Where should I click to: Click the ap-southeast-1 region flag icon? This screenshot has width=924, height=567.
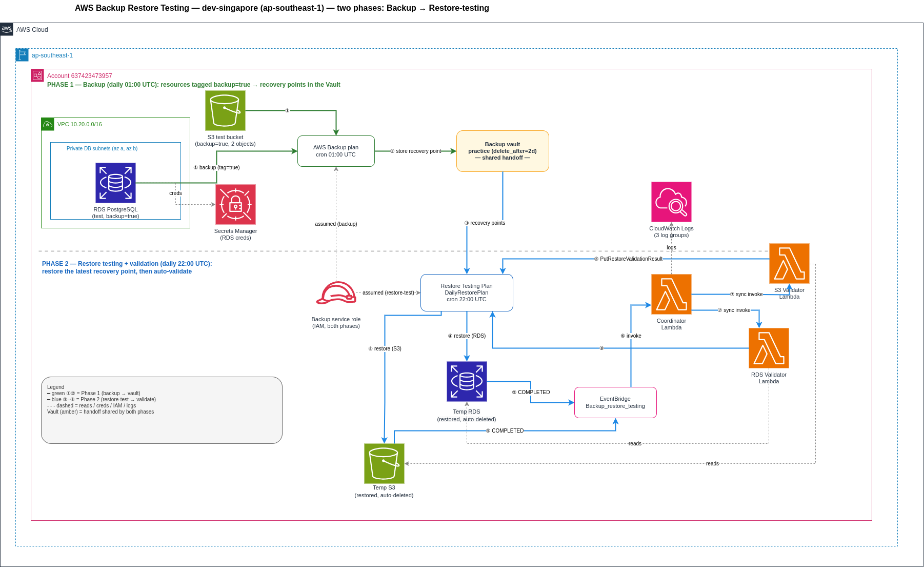click(x=22, y=55)
